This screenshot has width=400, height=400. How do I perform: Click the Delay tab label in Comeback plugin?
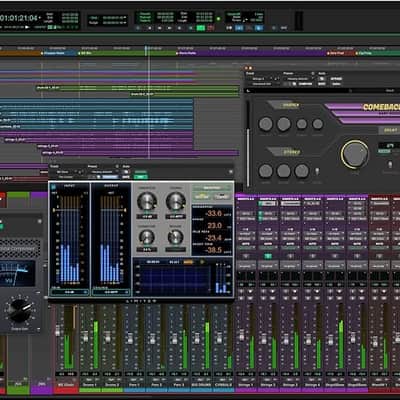coord(390,130)
